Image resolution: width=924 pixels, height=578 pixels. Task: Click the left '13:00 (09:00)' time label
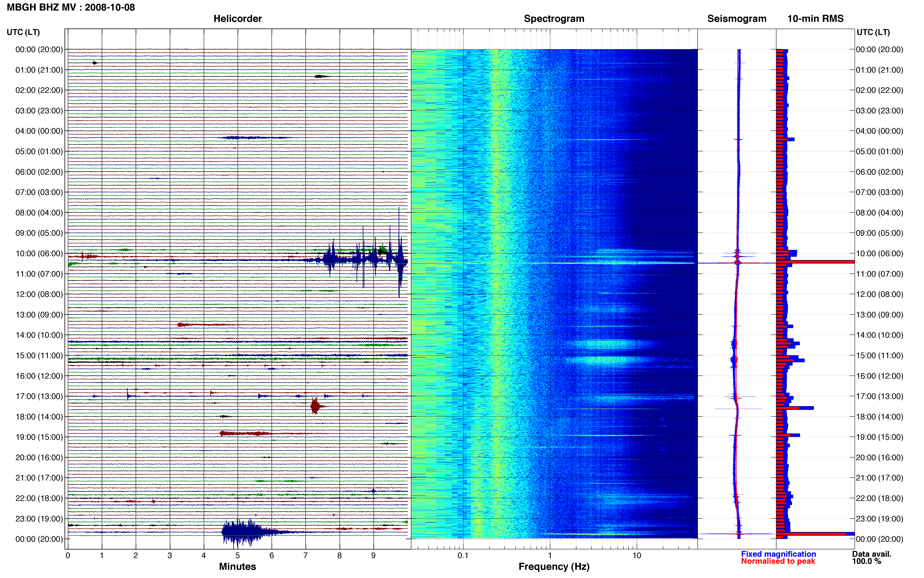pyautogui.click(x=39, y=315)
